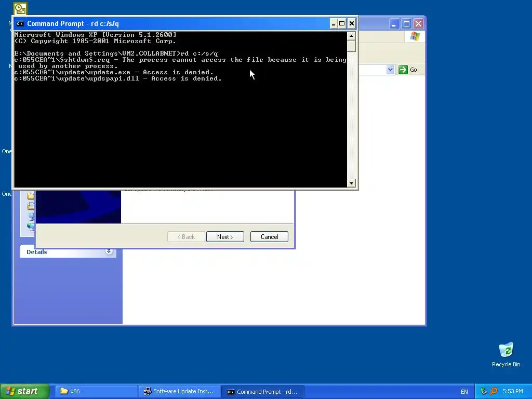This screenshot has width=532, height=399.
Task: Click the Command Prompt scrollbar thumb
Action: pyautogui.click(x=351, y=46)
